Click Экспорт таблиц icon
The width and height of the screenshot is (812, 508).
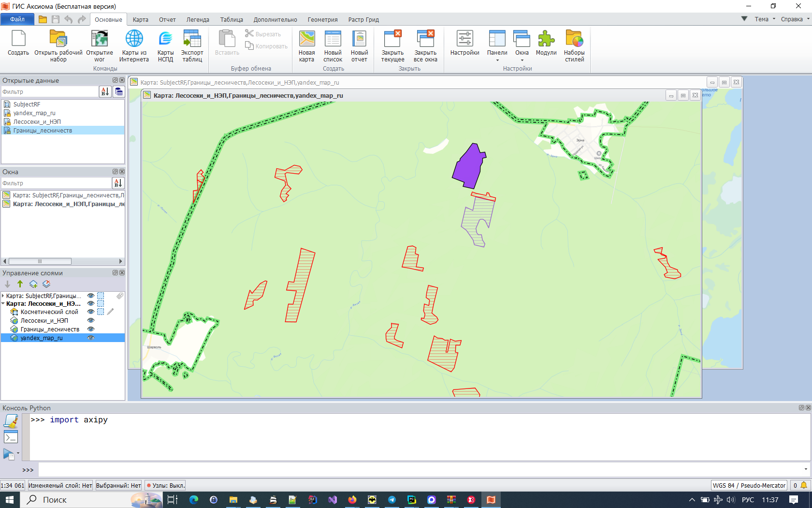(192, 45)
